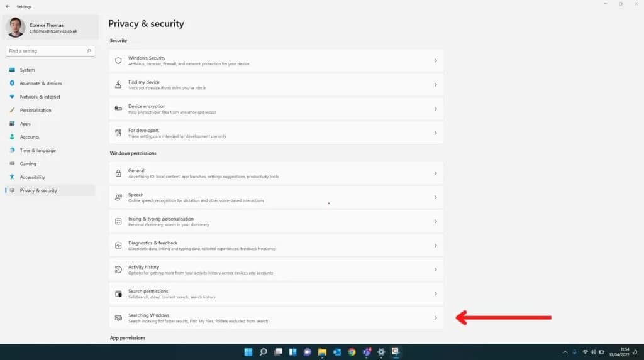644x360 pixels.
Task: Focus the Find a setting search box
Action: 50,51
